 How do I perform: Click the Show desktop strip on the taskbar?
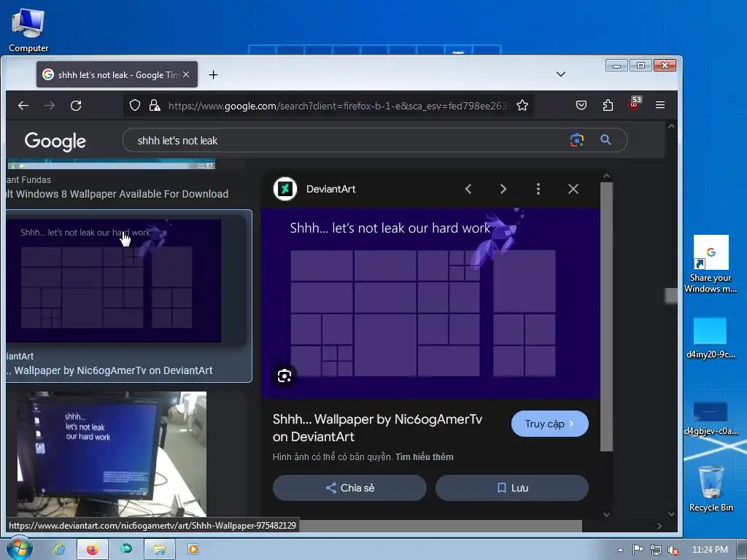(x=742, y=550)
